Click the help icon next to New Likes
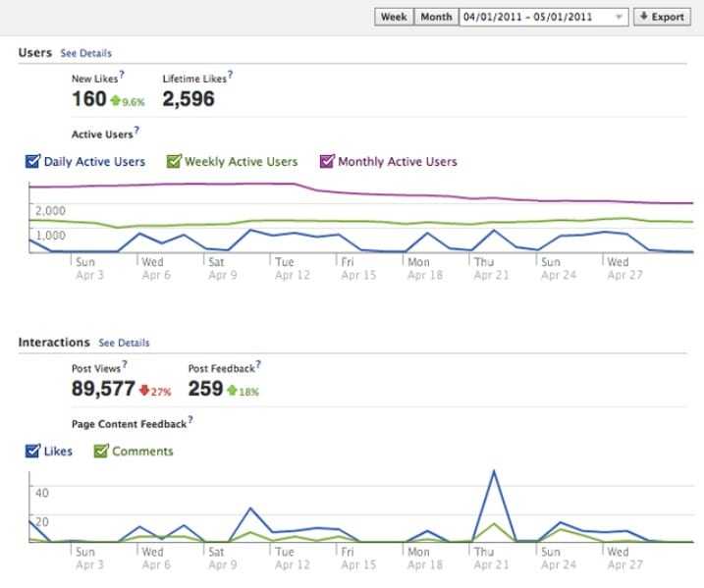Screen dimensions: 704x588 [122, 75]
